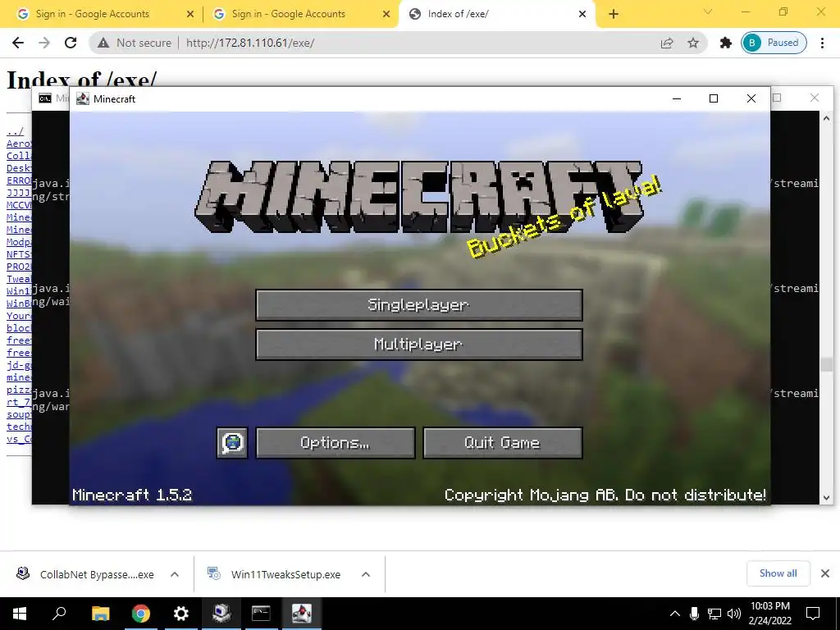
Task: Click Minecraft Java icon in taskbar
Action: tap(302, 614)
